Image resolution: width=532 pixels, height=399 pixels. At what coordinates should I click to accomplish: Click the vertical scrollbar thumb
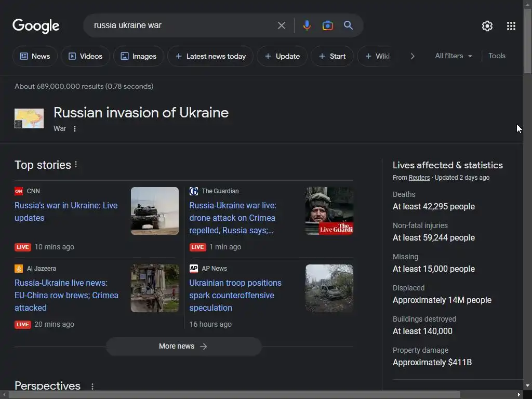(527, 41)
